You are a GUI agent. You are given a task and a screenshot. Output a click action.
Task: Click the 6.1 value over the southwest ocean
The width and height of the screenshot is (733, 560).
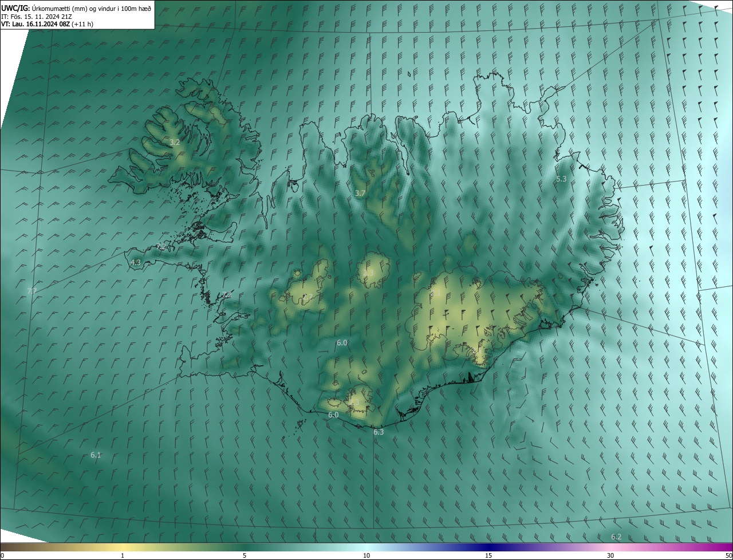[x=96, y=455]
